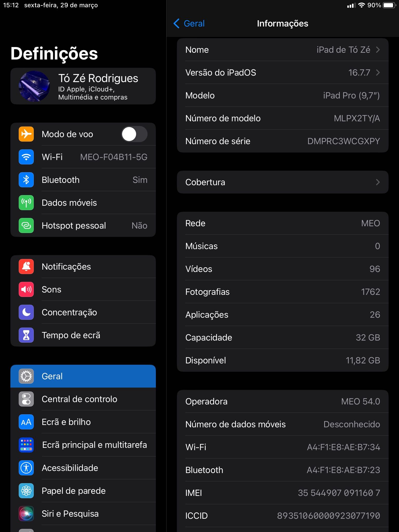
Task: Tap the cellular signal bars indicator
Action: pos(351,5)
